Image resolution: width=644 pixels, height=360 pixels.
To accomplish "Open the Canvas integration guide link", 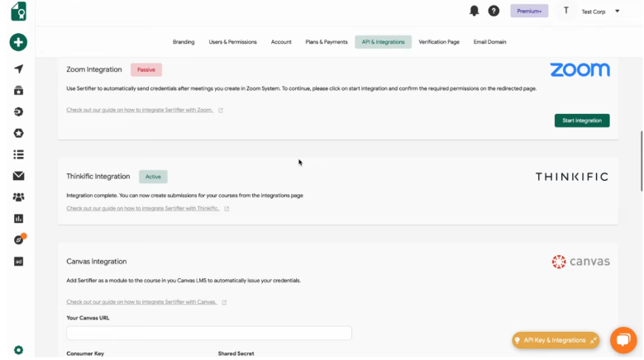I will pyautogui.click(x=141, y=301).
